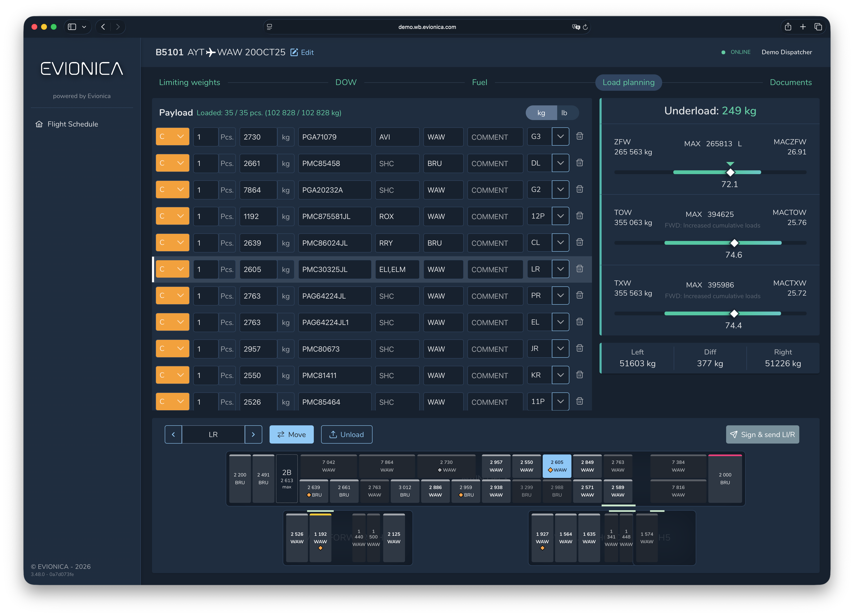Select the 2605 WAW cargo position thumbnail
This screenshot has width=854, height=616.
(557, 466)
